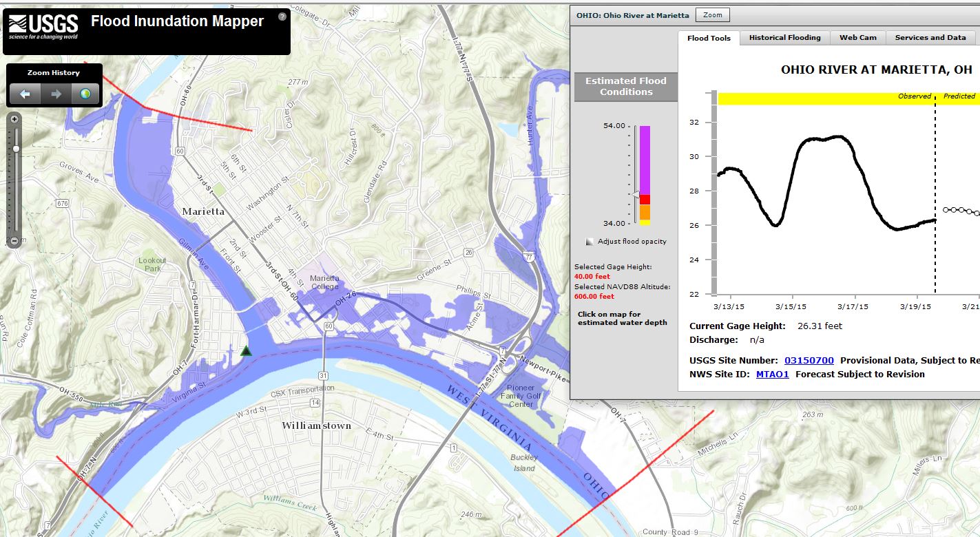Click the Predicted label on hydrograph
The width and height of the screenshot is (980, 537).
959,96
